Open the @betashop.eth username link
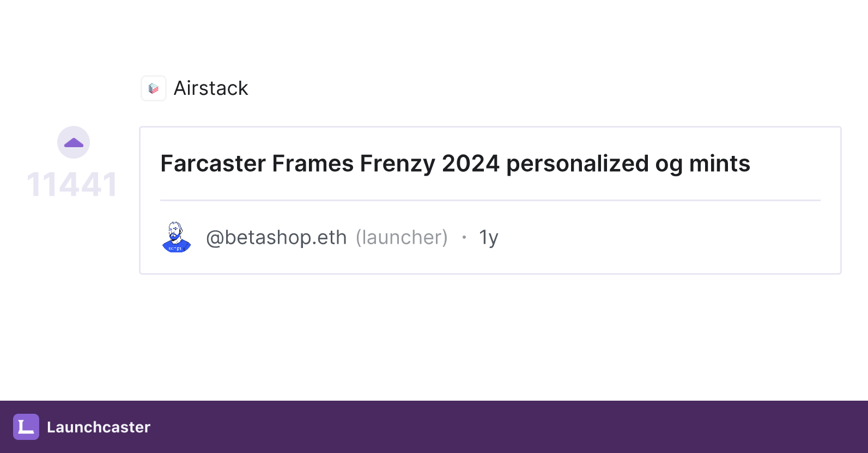Screen dimensions: 868x453 pyautogui.click(x=276, y=237)
